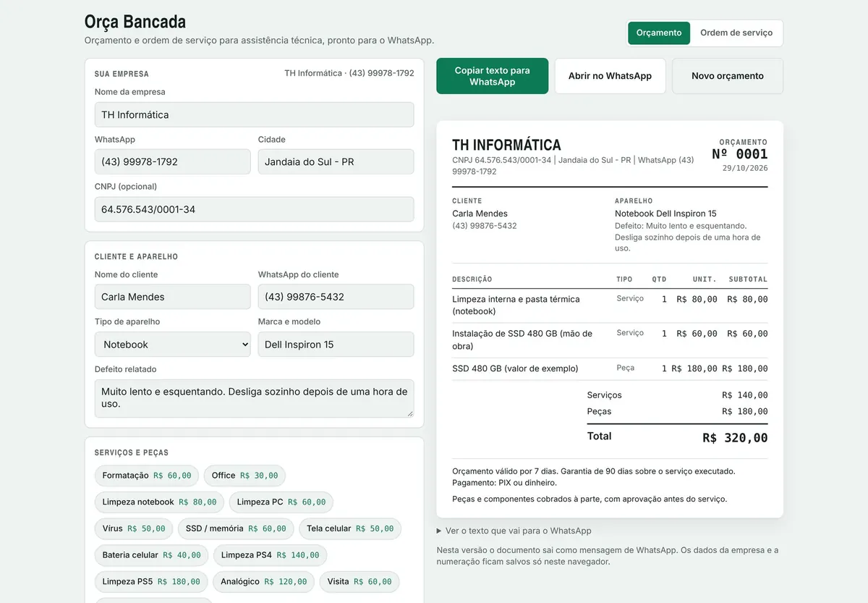Click the 'Instalação de SSD 480 GB' row
This screenshot has height=603, width=868.
[610, 340]
